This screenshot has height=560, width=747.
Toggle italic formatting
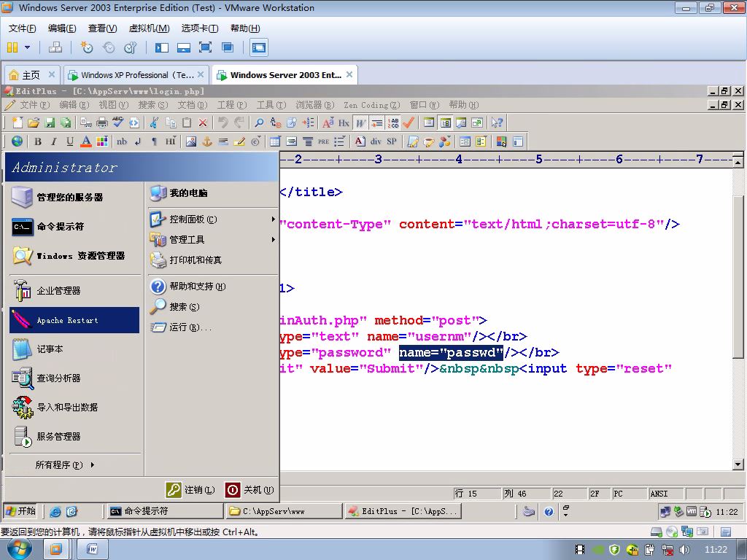(54, 141)
